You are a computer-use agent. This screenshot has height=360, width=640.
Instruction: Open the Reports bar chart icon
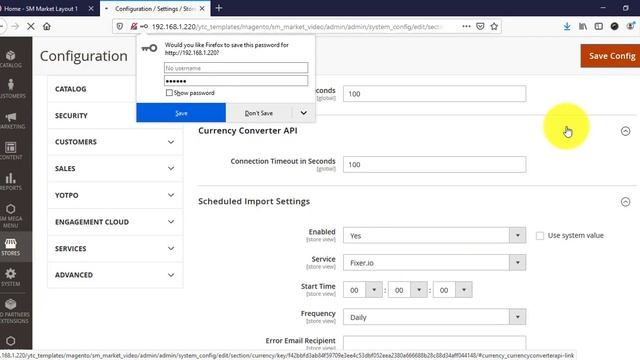point(11,181)
